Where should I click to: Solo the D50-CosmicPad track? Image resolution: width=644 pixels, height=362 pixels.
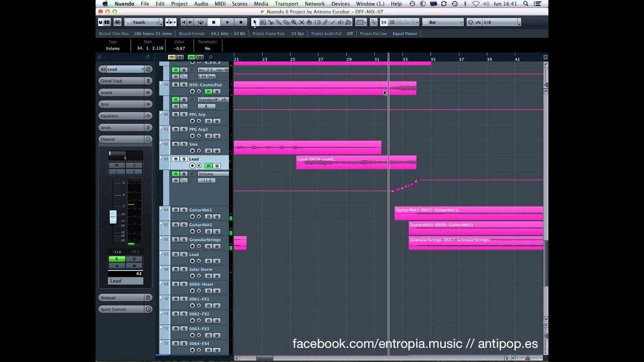click(x=183, y=85)
